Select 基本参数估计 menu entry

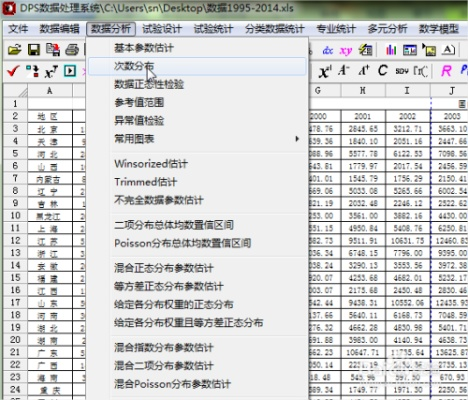[197, 48]
